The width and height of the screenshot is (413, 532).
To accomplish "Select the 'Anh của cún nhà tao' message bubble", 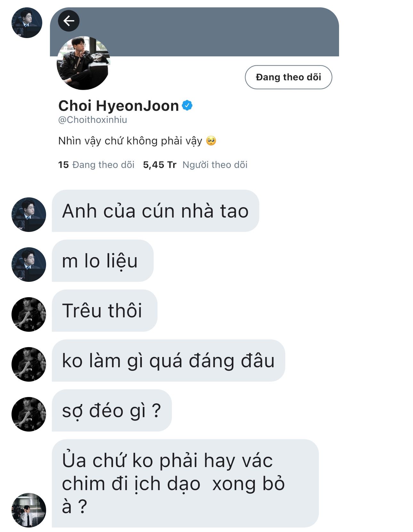I will (155, 211).
